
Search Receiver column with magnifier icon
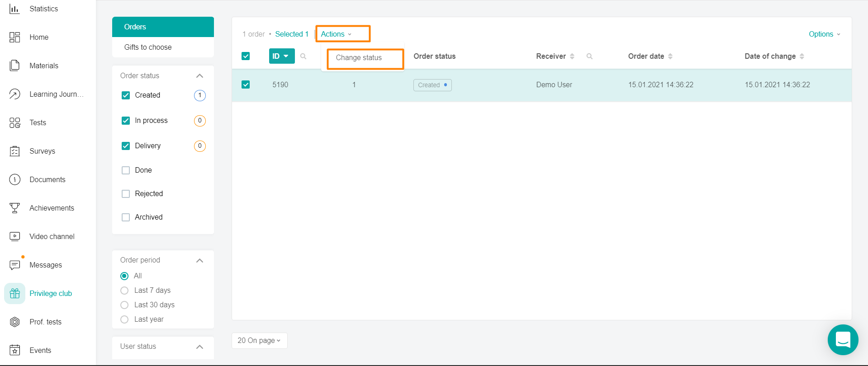point(589,56)
